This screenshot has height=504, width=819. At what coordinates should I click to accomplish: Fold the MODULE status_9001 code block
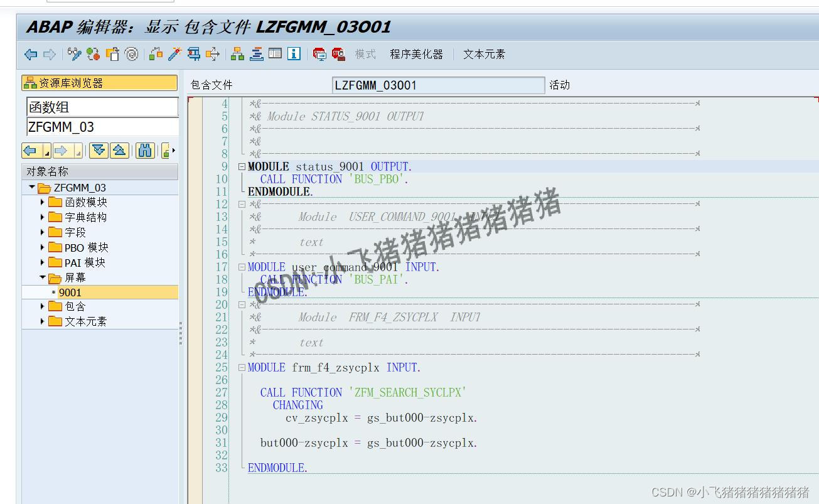[242, 167]
